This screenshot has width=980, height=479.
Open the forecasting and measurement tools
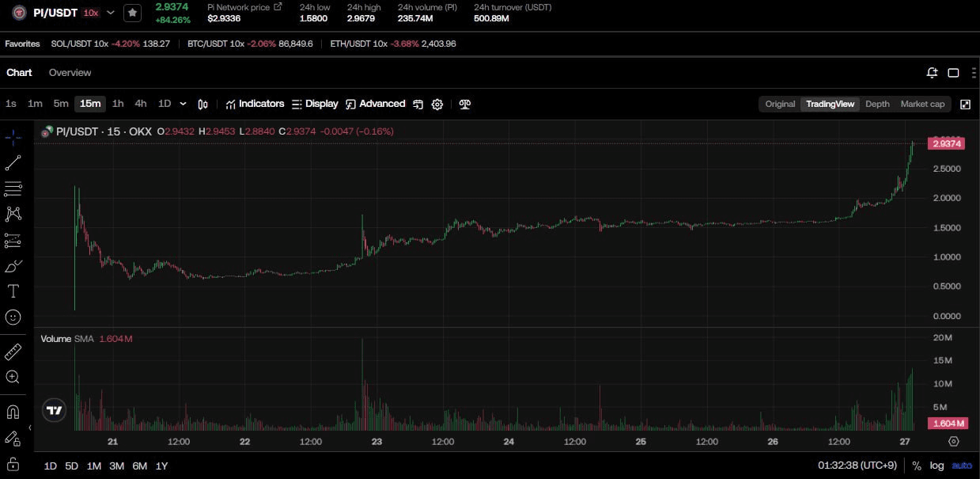[13, 240]
